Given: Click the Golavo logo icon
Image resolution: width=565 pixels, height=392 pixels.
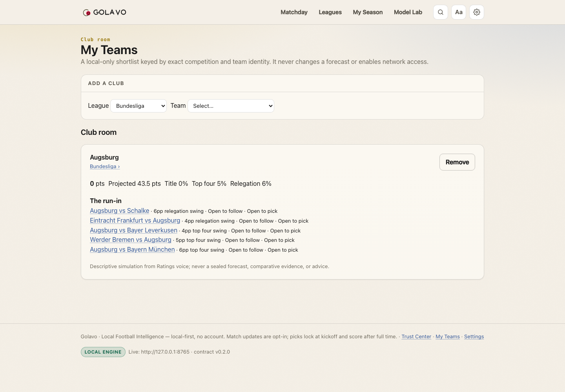Looking at the screenshot, I should 87,13.
